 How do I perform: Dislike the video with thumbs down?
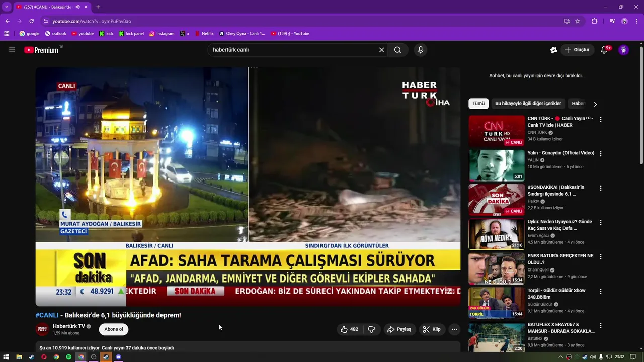pos(371,329)
